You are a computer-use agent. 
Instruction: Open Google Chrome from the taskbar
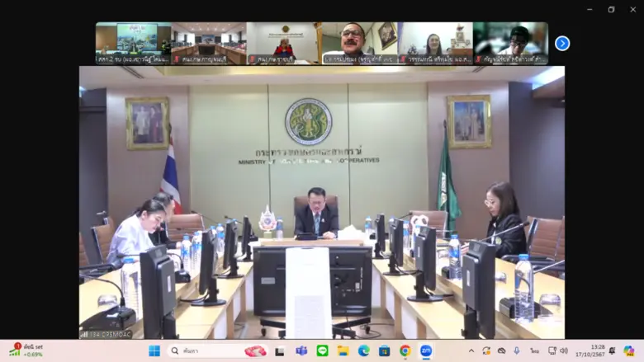coord(405,351)
